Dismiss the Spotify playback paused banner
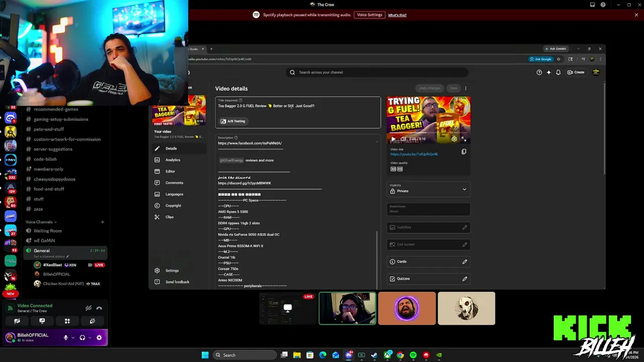This screenshot has width=644, height=362. pos(636,15)
